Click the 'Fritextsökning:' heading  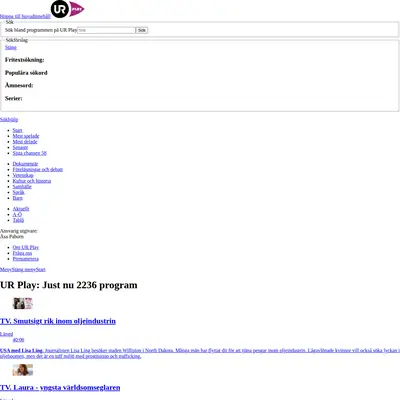(x=25, y=60)
